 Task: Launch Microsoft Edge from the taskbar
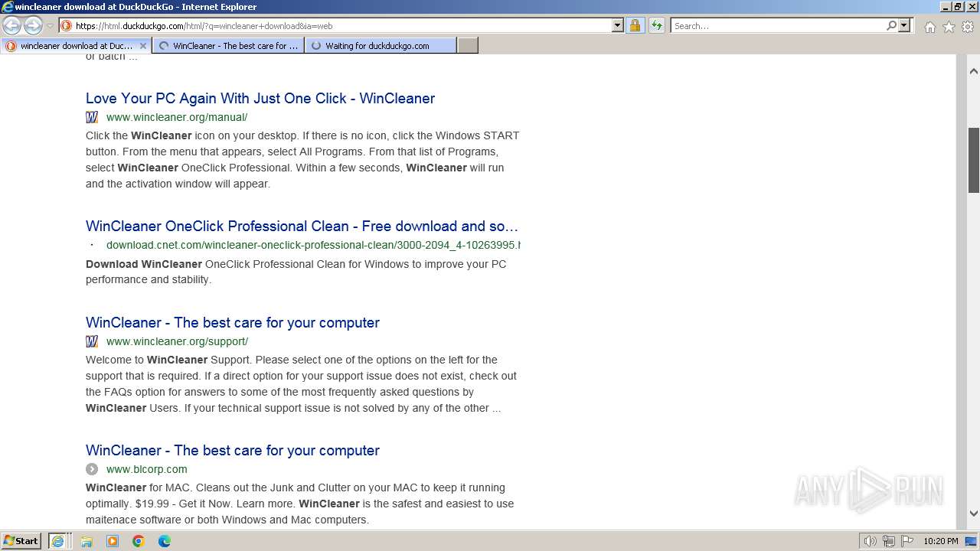coord(165,541)
